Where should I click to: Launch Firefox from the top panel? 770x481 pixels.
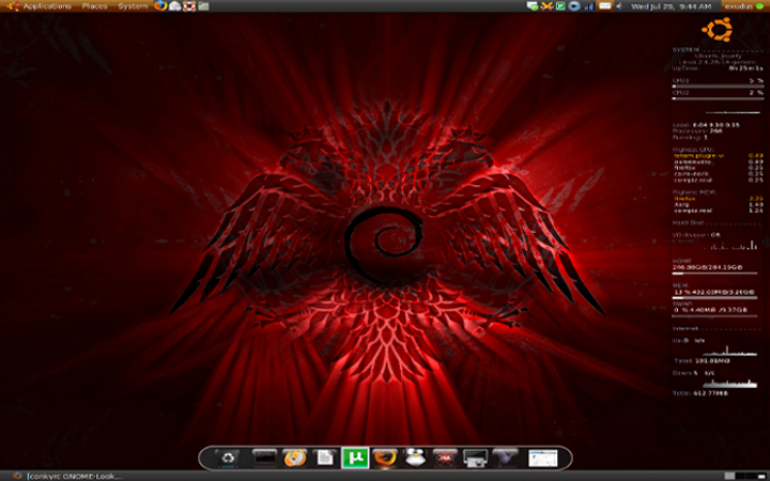coord(160,6)
